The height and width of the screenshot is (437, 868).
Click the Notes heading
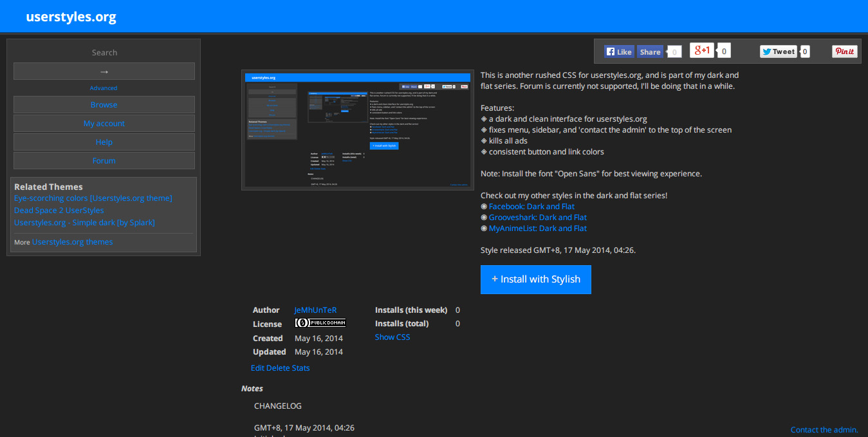(252, 389)
